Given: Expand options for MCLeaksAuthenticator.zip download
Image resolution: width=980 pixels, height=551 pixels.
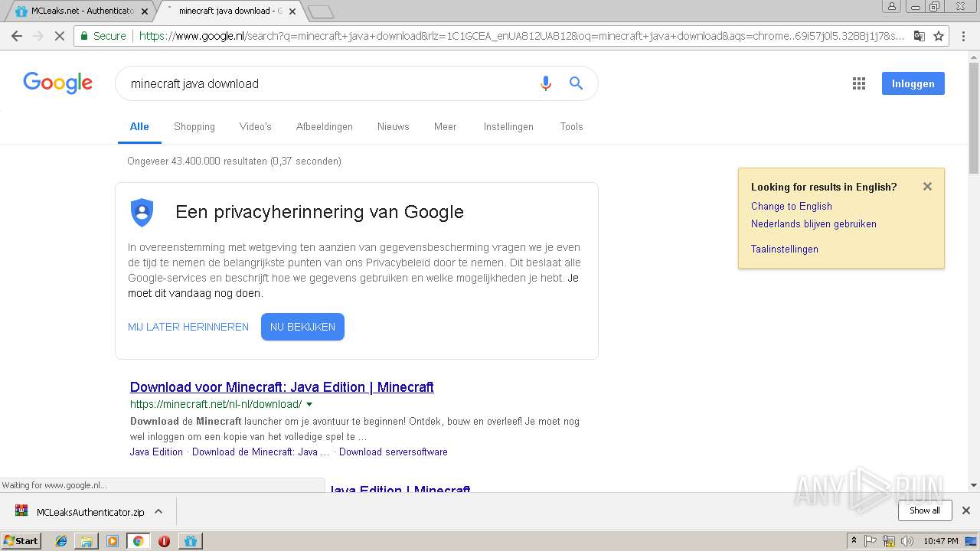Looking at the screenshot, I should click(x=158, y=511).
